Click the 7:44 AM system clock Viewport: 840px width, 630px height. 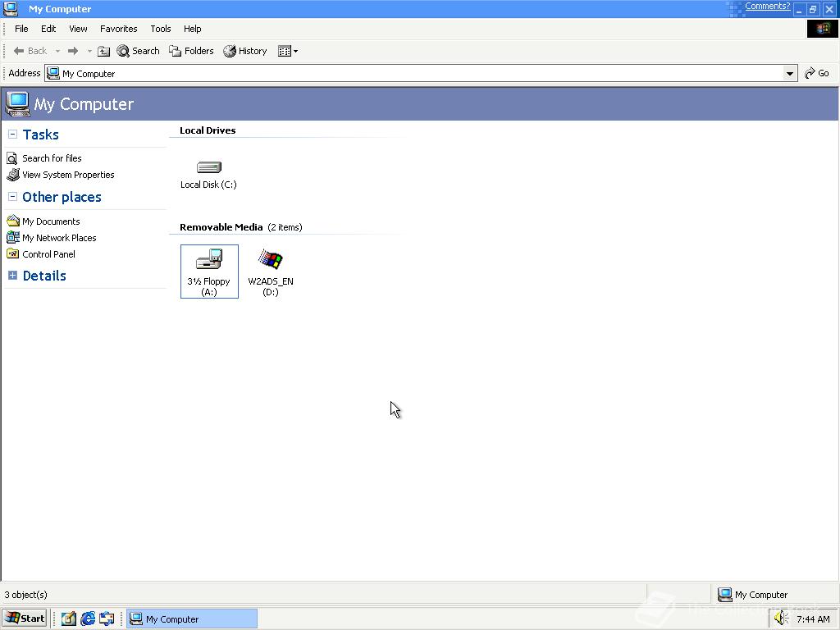pos(813,619)
